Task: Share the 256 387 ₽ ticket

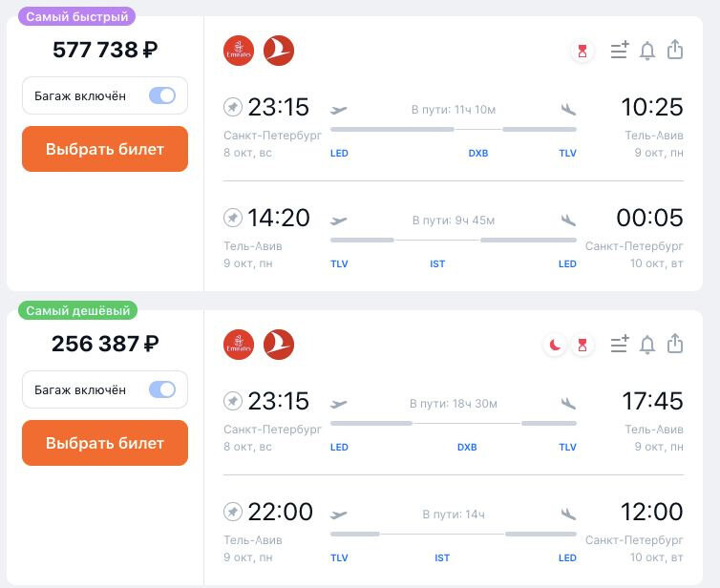Action: (x=675, y=344)
